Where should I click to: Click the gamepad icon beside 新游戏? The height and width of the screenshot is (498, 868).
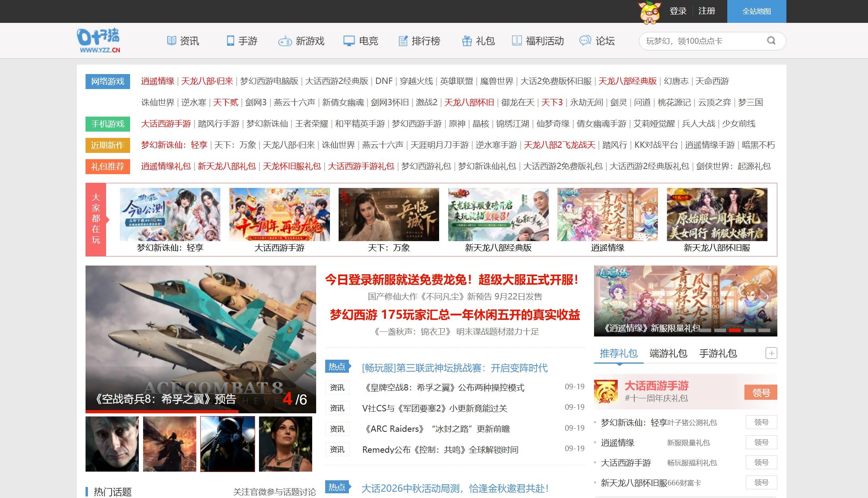(x=285, y=41)
